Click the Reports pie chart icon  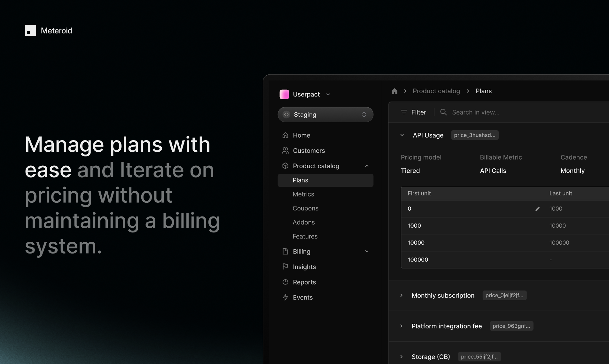[x=285, y=282]
